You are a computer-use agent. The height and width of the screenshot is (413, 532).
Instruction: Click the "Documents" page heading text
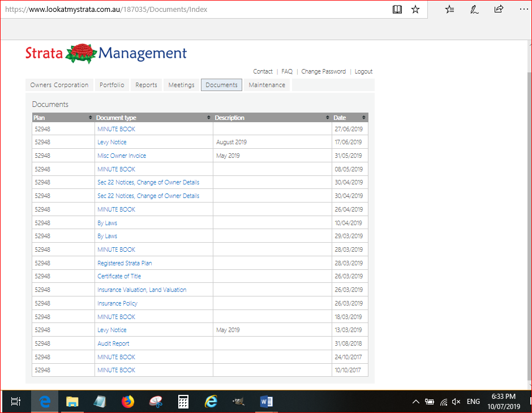(x=50, y=105)
